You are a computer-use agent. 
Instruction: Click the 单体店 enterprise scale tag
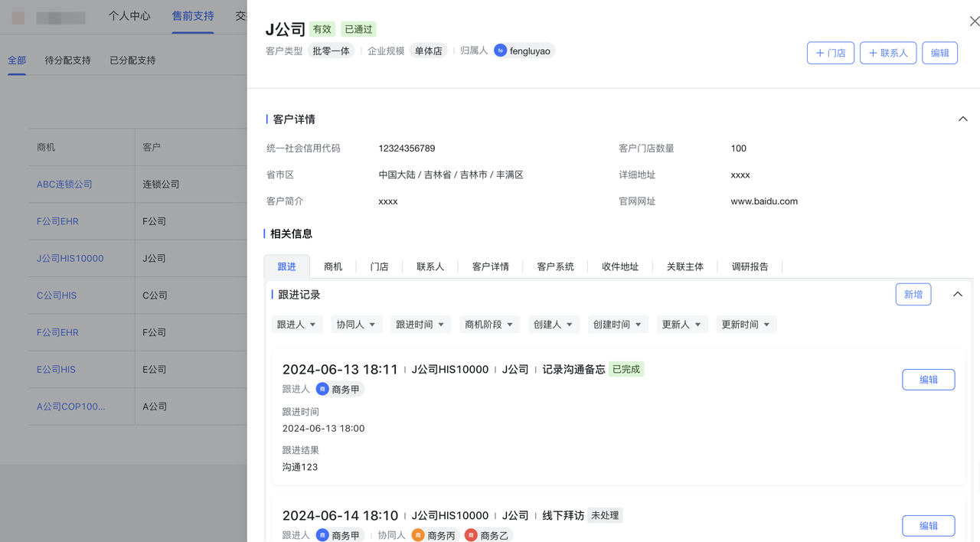tap(429, 51)
